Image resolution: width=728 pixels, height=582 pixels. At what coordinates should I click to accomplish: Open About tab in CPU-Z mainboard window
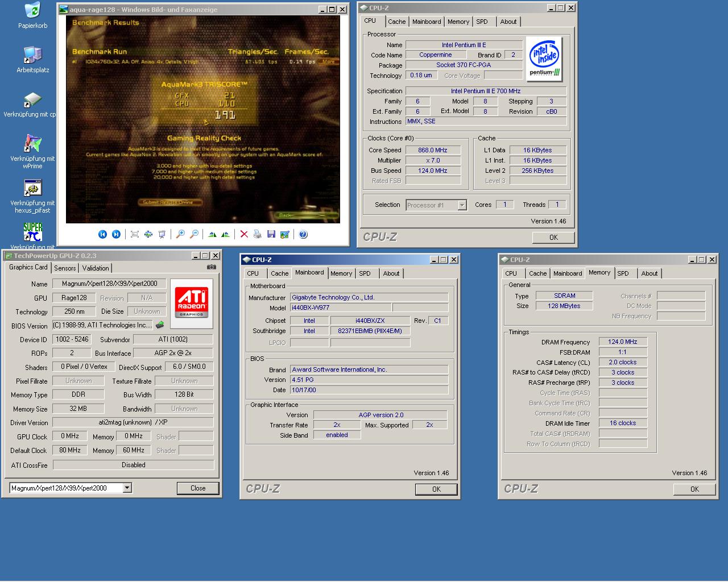391,273
